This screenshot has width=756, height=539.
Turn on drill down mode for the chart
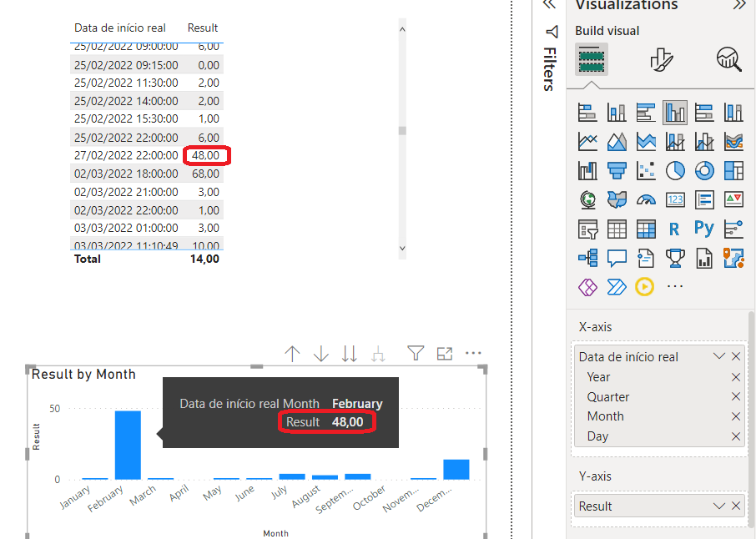(321, 354)
